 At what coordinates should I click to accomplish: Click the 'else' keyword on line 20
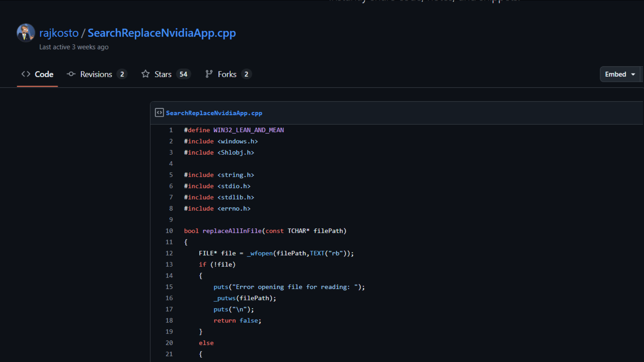206,343
